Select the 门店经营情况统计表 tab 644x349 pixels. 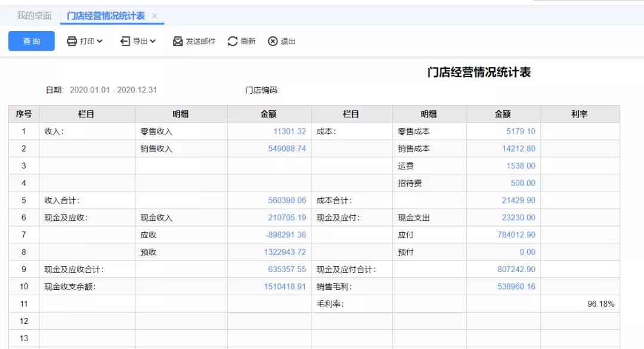tap(106, 16)
